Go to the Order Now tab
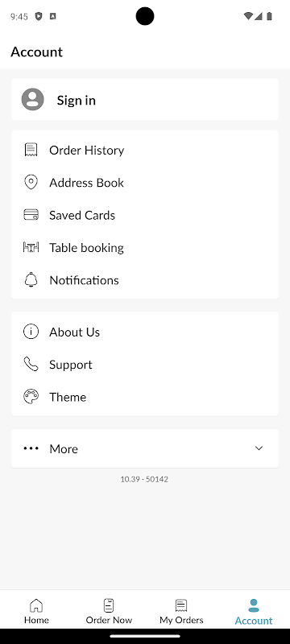The height and width of the screenshot is (644, 290). 109,611
